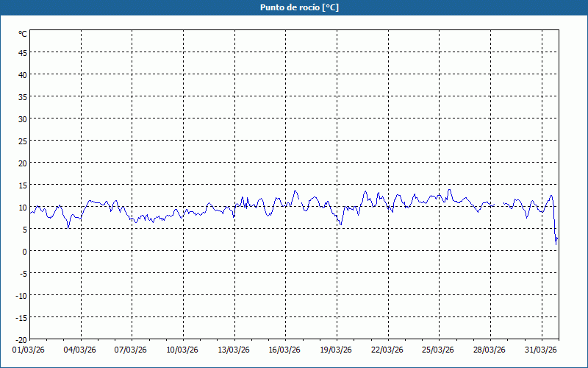Click the lowest point of the final dew point drop
Screen dimensions: 588x368
click(556, 243)
